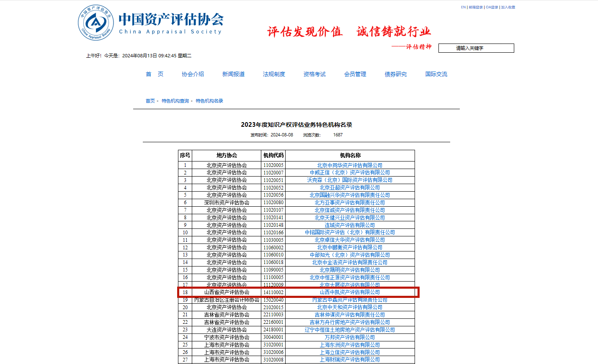Click the 机构代码 column header
The height and width of the screenshot is (364, 598).
click(x=273, y=155)
